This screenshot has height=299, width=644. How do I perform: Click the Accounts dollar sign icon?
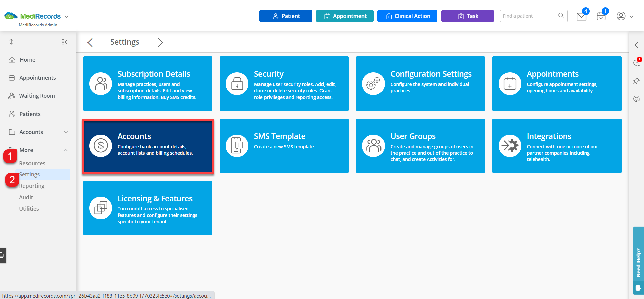tap(101, 146)
